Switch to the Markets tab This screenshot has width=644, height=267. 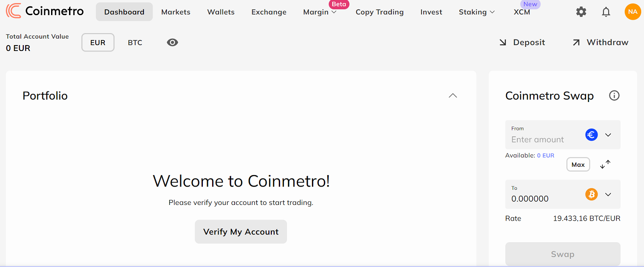coord(175,12)
